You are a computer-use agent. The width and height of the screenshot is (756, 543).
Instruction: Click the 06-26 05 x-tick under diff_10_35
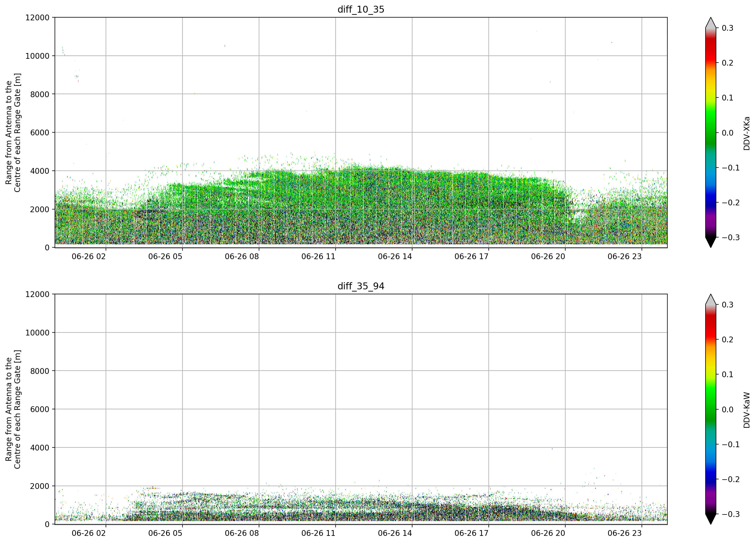tap(165, 256)
